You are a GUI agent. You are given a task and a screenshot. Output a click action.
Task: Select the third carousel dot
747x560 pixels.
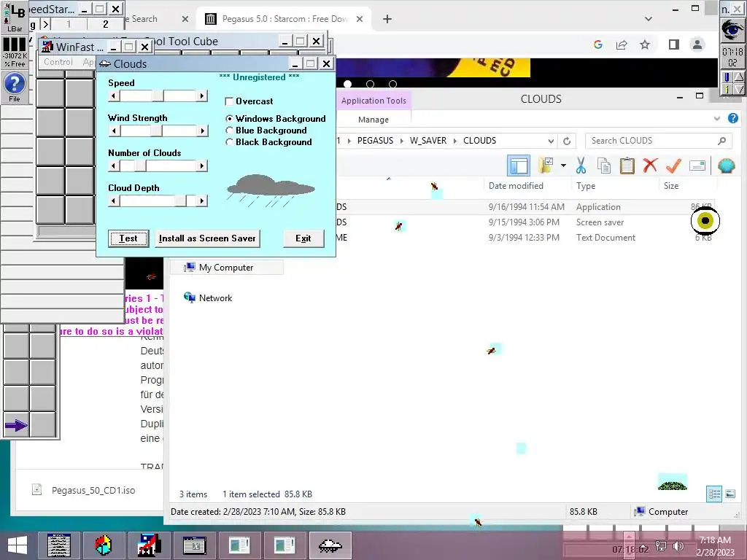click(x=392, y=85)
